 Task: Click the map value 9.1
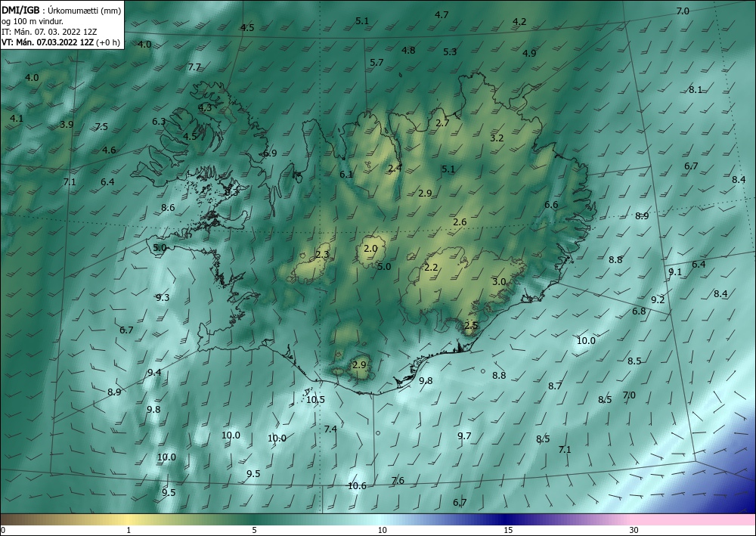(675, 272)
